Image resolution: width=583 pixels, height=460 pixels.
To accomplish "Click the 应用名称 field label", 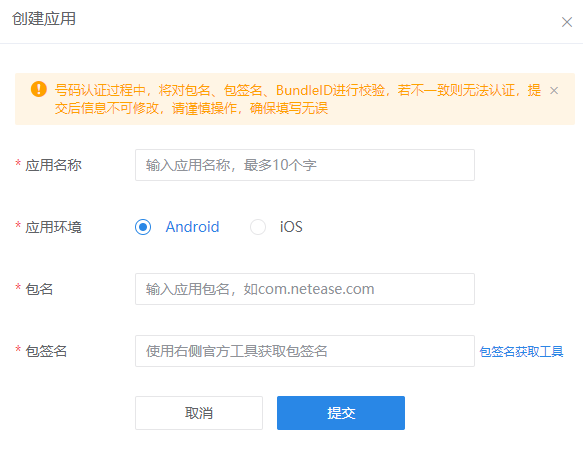I will 54,165.
